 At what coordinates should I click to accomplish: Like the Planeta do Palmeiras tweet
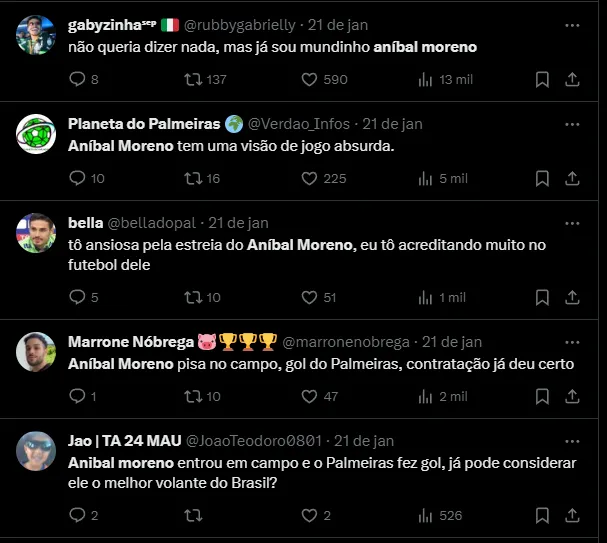point(309,178)
